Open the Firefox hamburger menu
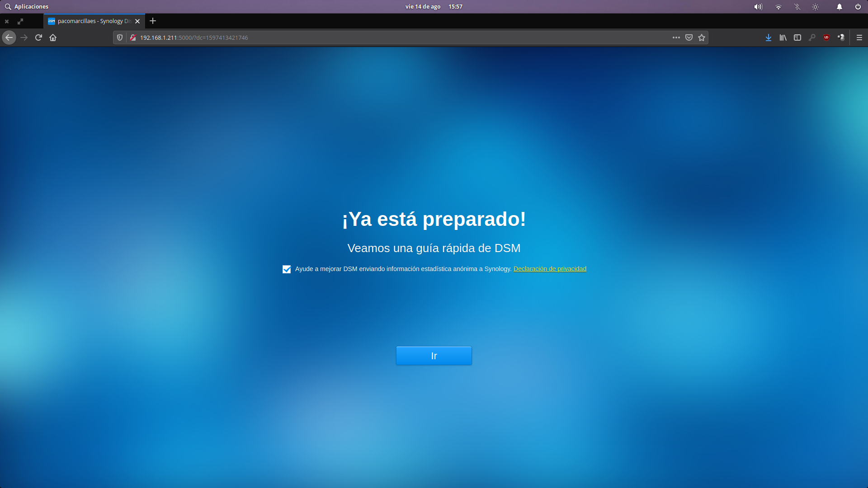Viewport: 868px width, 488px height. point(859,38)
